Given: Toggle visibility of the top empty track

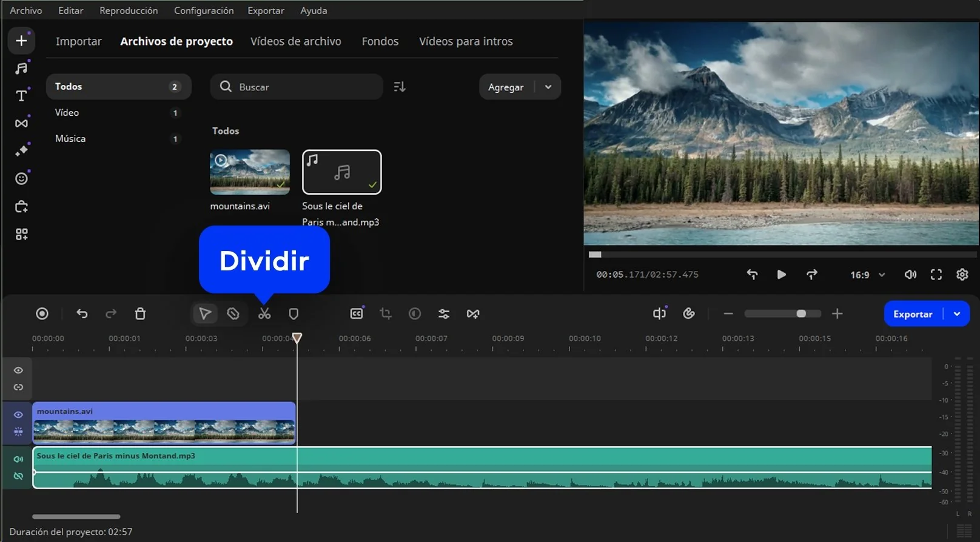Looking at the screenshot, I should (18, 370).
